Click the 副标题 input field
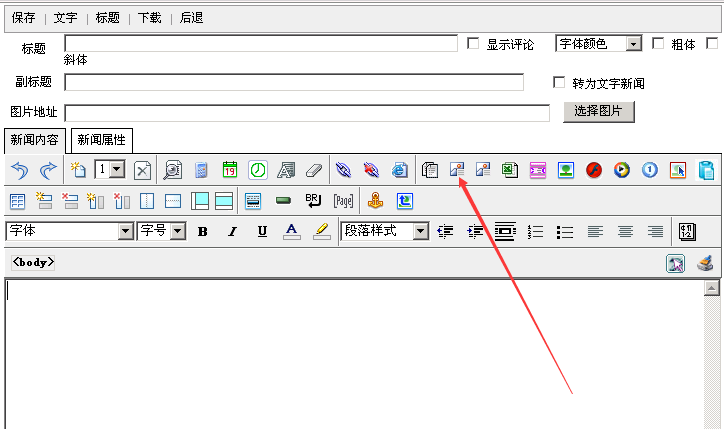This screenshot has height=429, width=724. coord(294,82)
